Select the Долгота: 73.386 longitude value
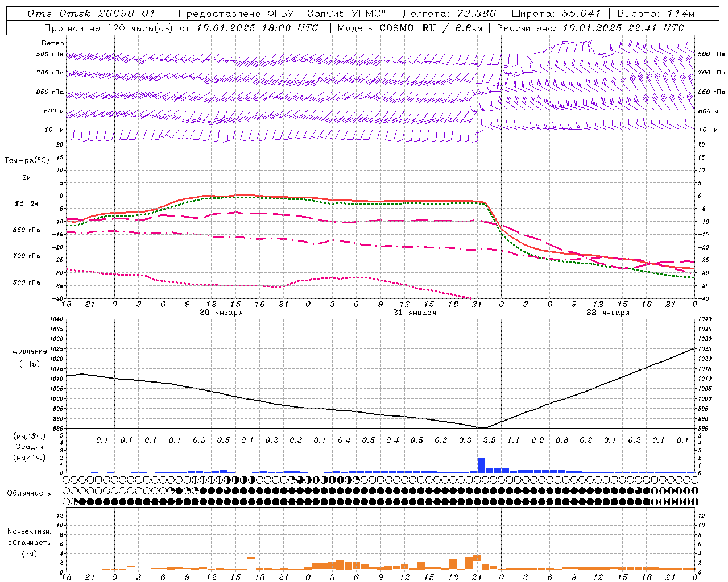 [x=449, y=14]
